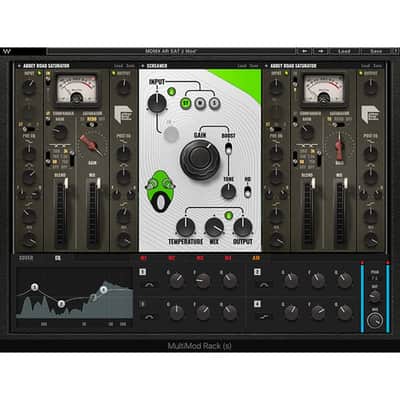Expand the right Abbey Road Saturator header arrow

tap(266, 66)
